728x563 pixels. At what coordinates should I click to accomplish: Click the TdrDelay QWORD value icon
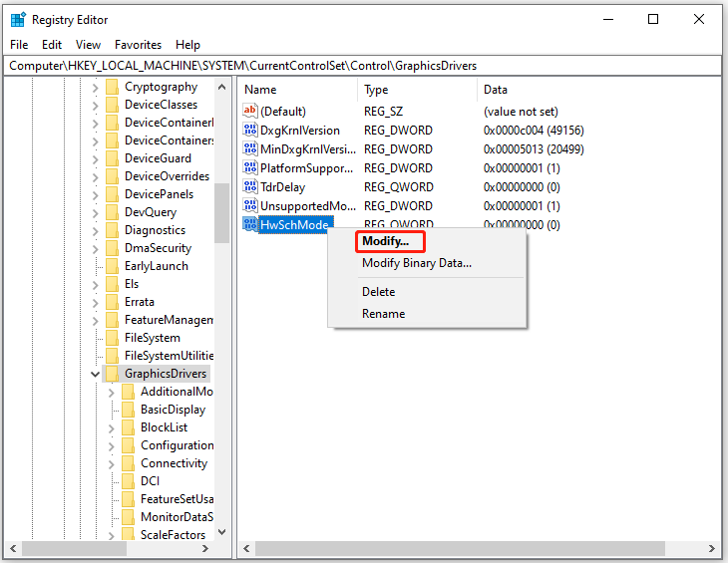click(x=251, y=187)
